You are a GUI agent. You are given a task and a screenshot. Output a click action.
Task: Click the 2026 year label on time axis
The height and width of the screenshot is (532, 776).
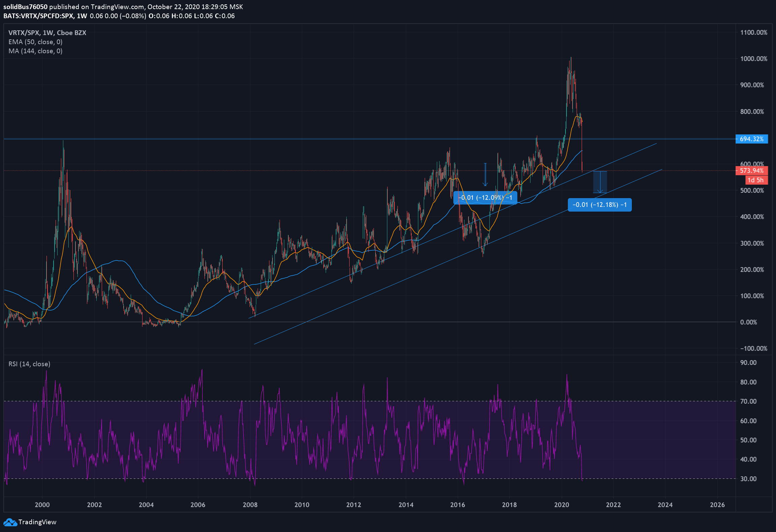(x=717, y=505)
